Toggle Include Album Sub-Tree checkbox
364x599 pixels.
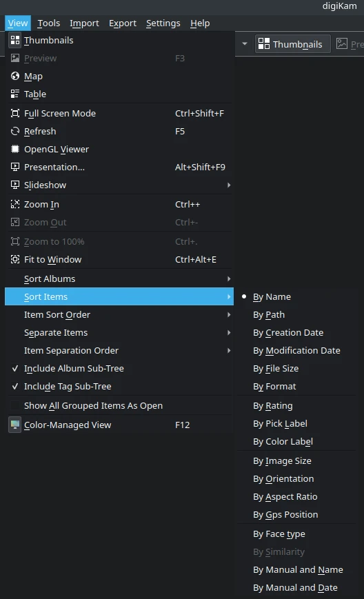click(x=15, y=368)
